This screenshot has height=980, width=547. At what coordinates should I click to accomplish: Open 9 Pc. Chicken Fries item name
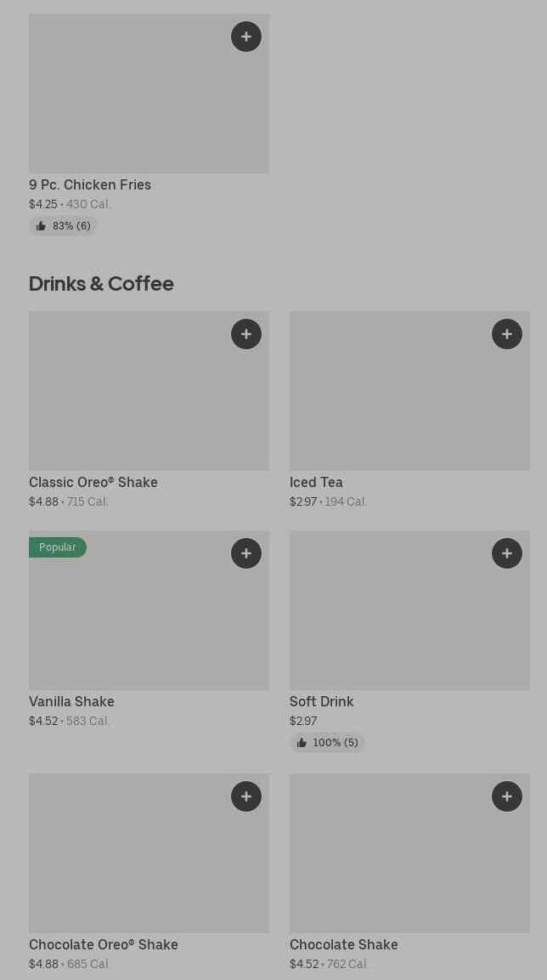pyautogui.click(x=90, y=185)
